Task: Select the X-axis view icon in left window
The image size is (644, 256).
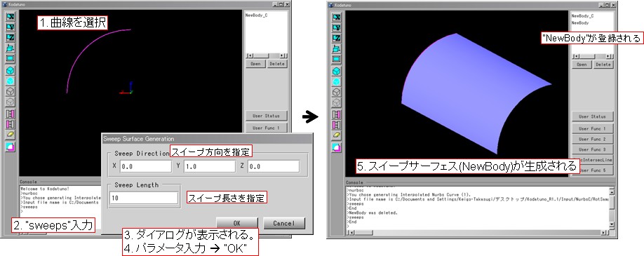Action: coord(11,16)
